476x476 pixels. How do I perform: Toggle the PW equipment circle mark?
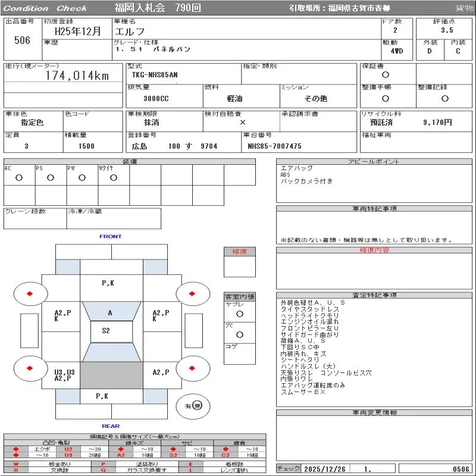(x=82, y=177)
